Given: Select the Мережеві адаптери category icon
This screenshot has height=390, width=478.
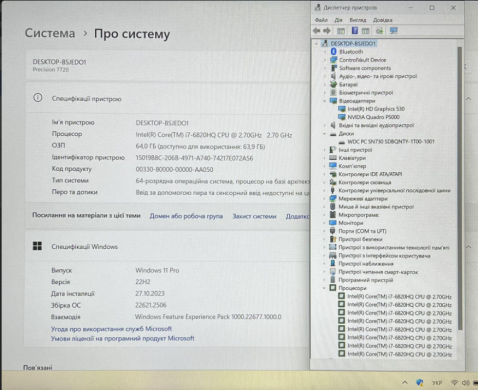Looking at the screenshot, I should (x=333, y=198).
